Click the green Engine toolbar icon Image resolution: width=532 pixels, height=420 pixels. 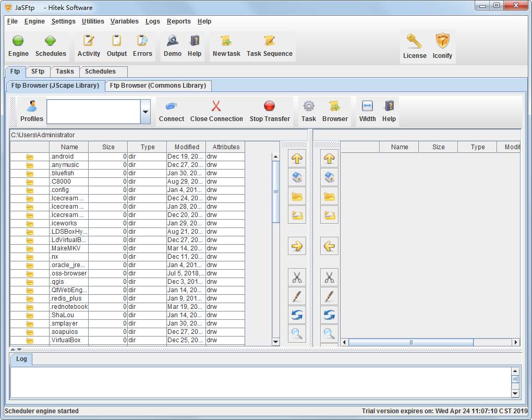(x=18, y=41)
